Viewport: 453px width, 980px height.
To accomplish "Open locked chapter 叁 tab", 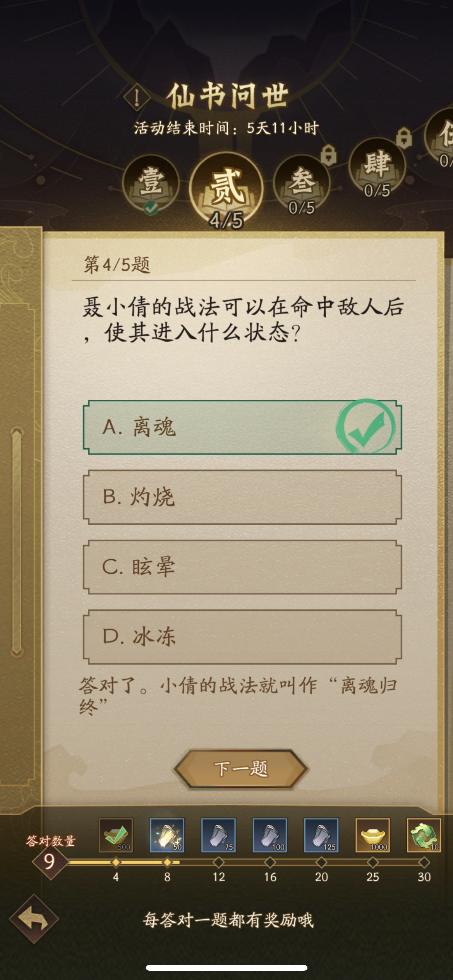I will coord(302,184).
